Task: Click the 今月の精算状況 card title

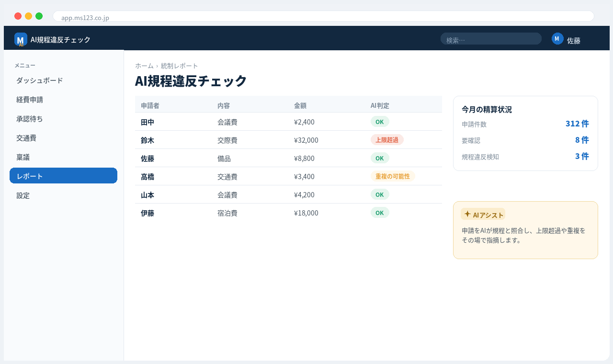Action: [x=487, y=109]
